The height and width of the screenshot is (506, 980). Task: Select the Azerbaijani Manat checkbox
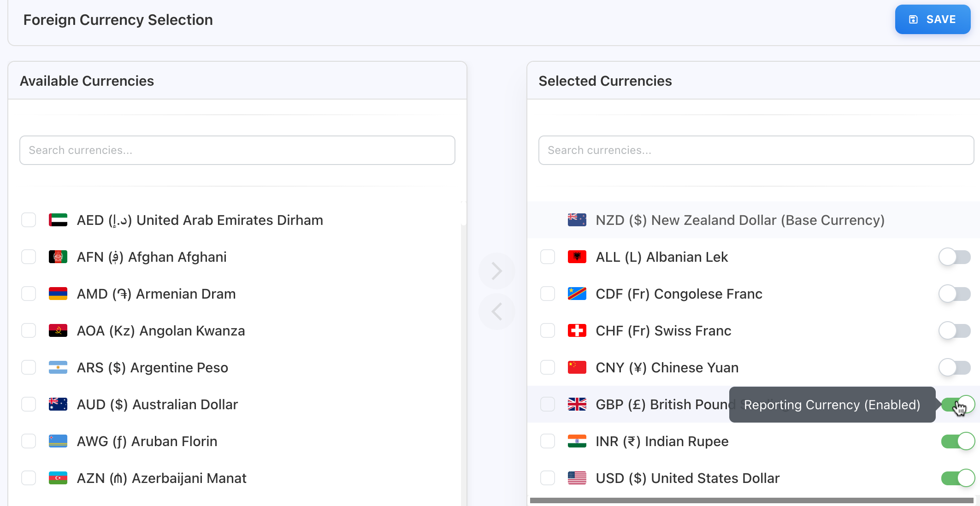(x=29, y=478)
